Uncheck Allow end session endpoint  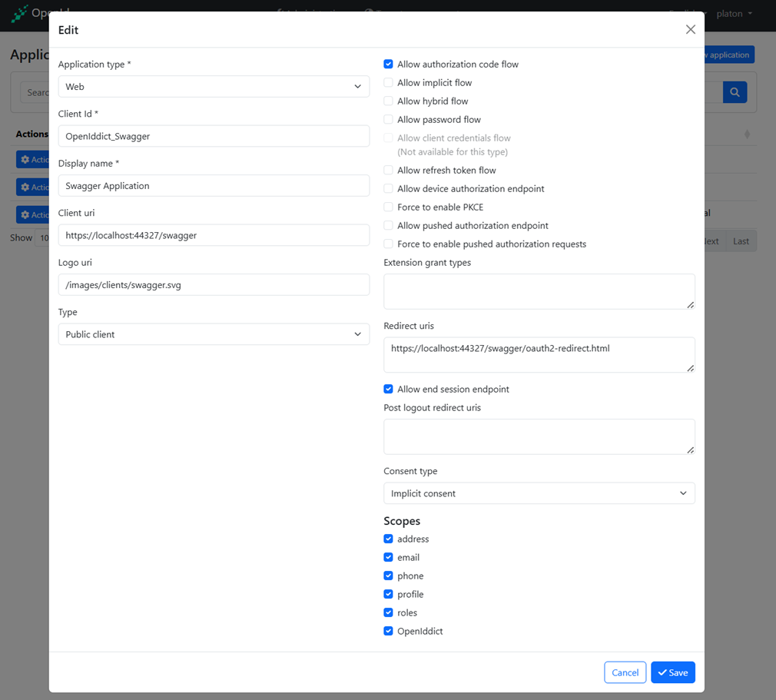pos(389,390)
